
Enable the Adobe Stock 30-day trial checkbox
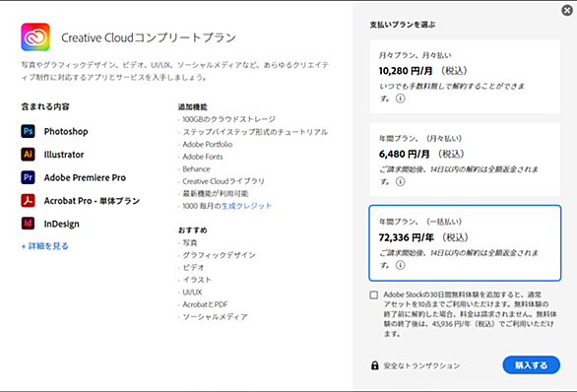tap(374, 294)
